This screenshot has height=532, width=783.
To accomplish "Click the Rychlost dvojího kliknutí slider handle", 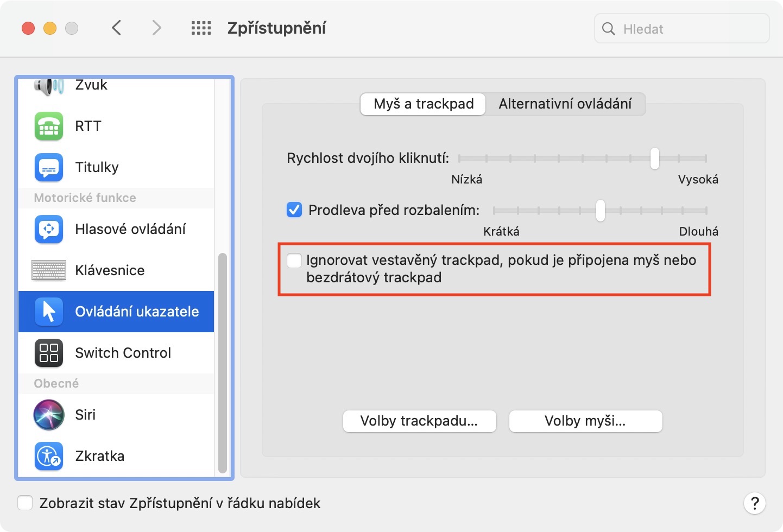I will click(x=655, y=159).
